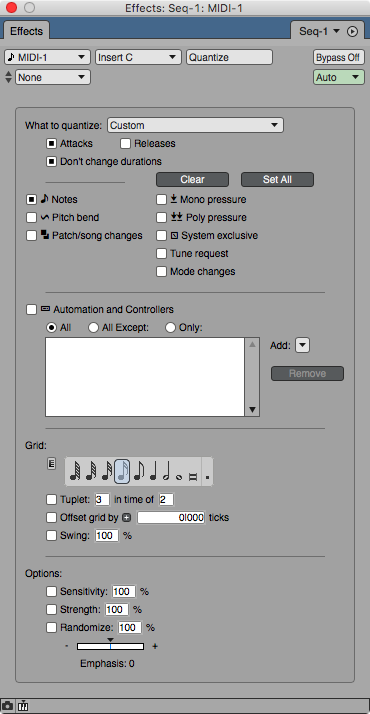The image size is (370, 714).
Task: Click the Bypass Off button
Action: tap(339, 57)
